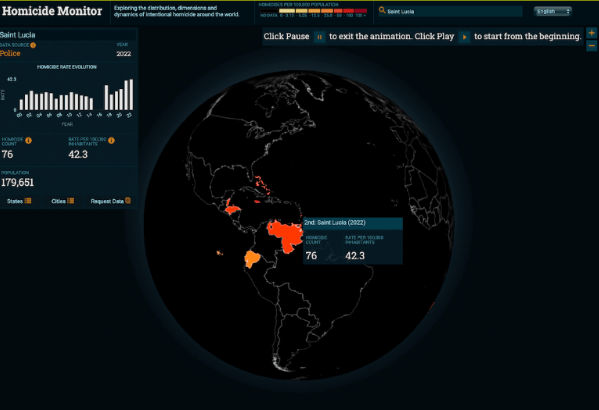599x410 pixels.
Task: Select orange Ecuador on the globe
Action: [252, 259]
